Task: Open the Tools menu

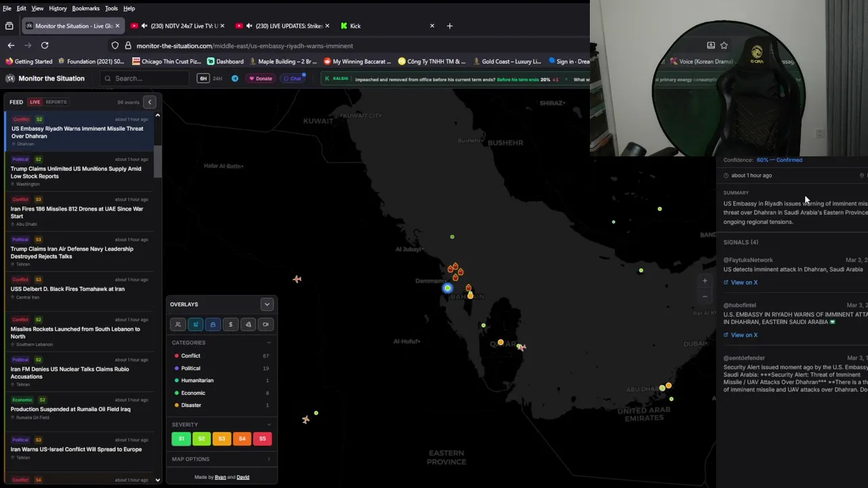Action: tap(111, 8)
